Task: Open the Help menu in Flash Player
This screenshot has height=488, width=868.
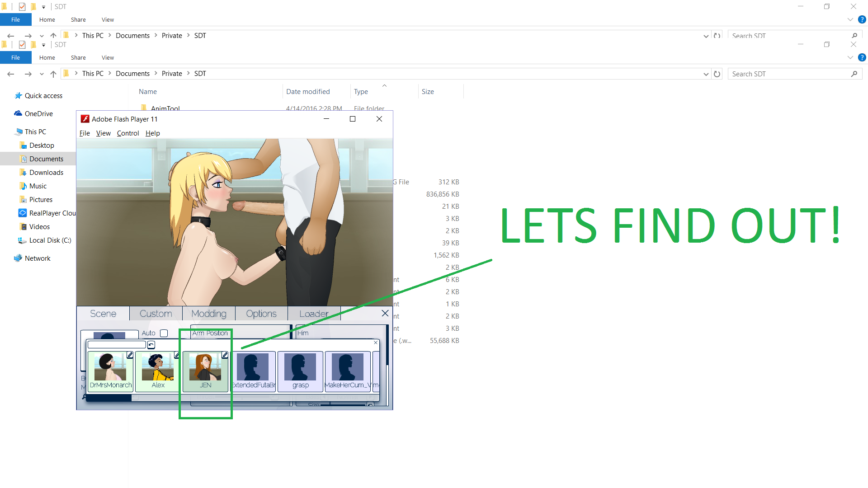Action: coord(152,133)
